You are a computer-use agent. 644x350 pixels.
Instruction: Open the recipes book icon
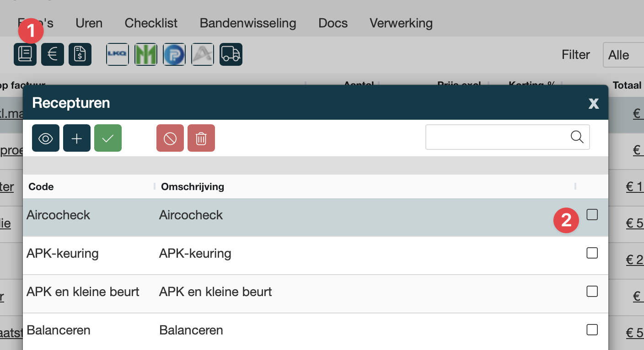[x=25, y=55]
